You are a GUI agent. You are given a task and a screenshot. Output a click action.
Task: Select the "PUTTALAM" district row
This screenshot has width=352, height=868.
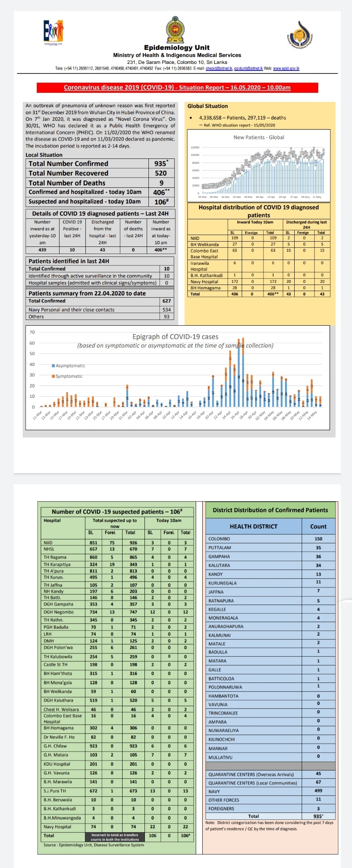point(270,548)
